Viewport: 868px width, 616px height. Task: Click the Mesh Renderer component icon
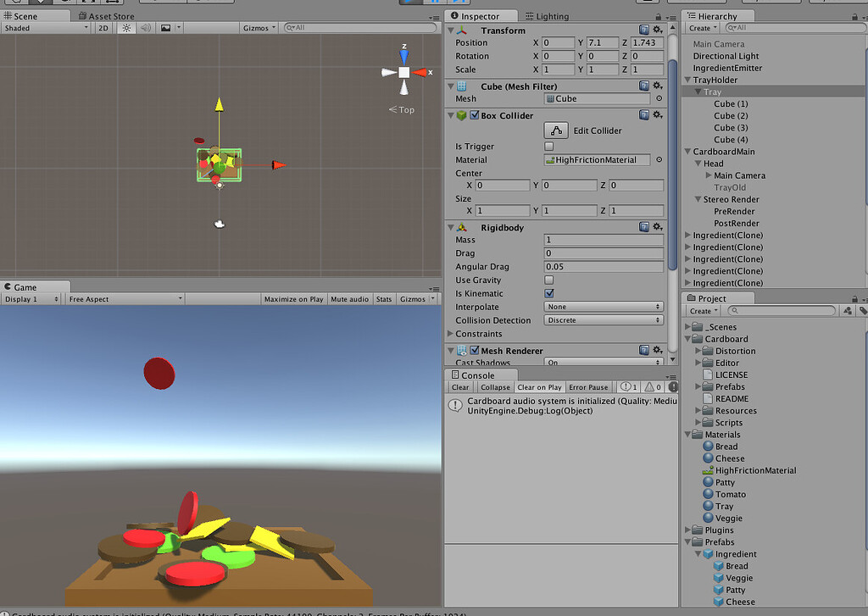click(x=462, y=350)
